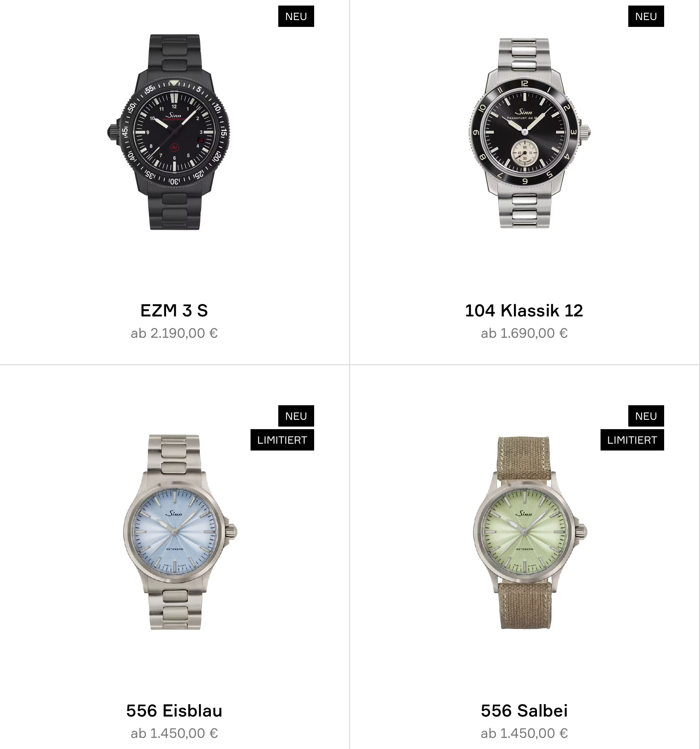Click the NEU badge on 556 Eisblau
Screen dimensions: 700x749
(x=296, y=416)
